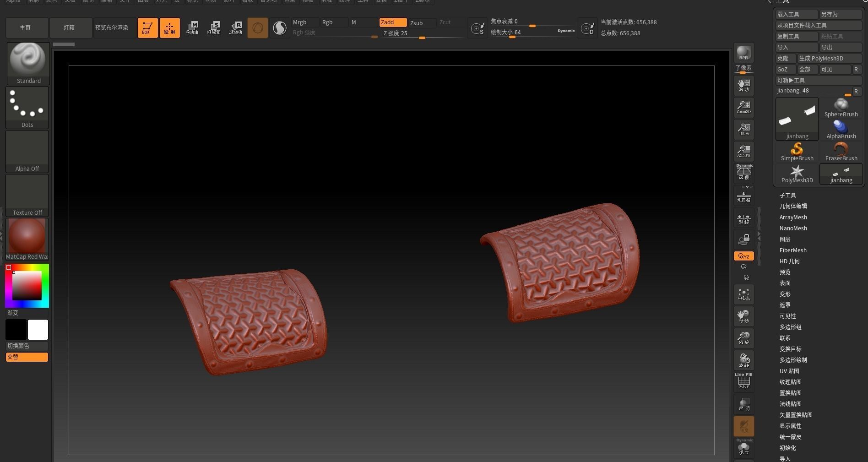Image resolution: width=868 pixels, height=462 pixels.
Task: Click the AC50% half-size icon
Action: (x=743, y=151)
